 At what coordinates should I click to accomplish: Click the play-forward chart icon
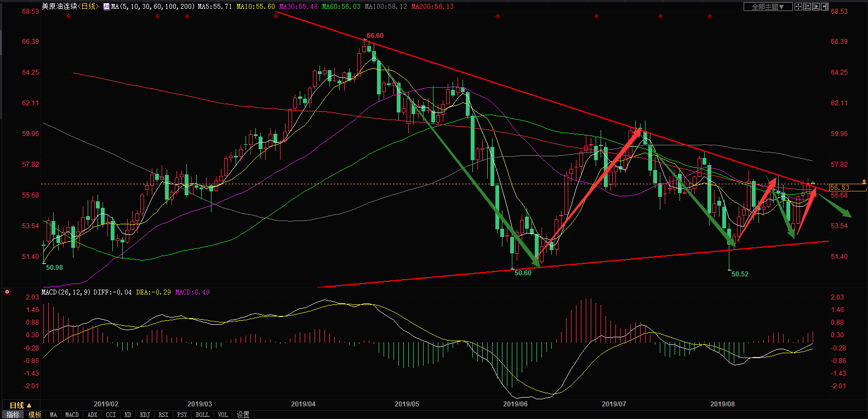[816, 7]
